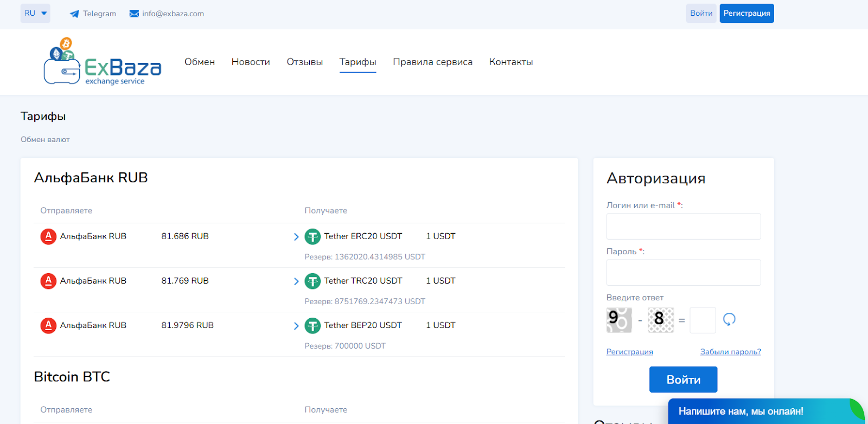
Task: Click the Tether BEP20 USDT coin icon
Action: point(312,326)
